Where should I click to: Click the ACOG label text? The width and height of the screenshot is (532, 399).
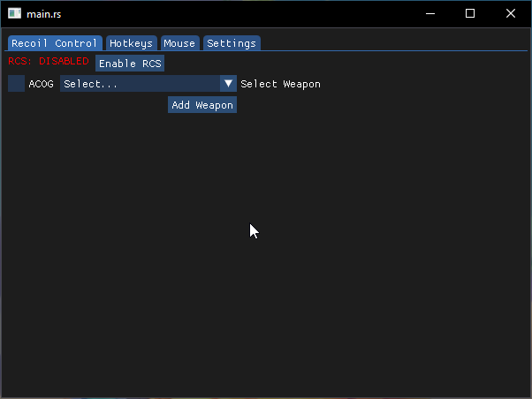point(41,84)
